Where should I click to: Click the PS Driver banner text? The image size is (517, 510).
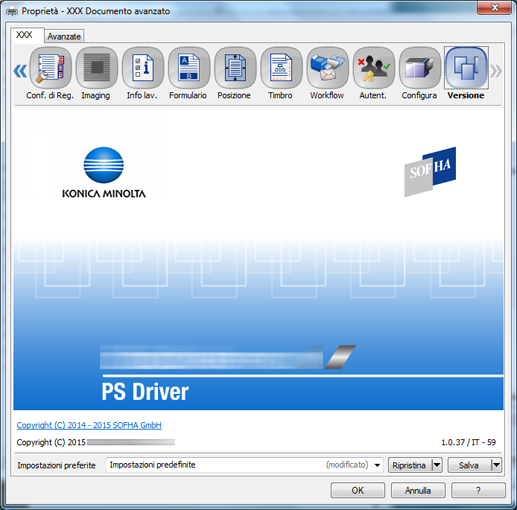click(x=145, y=392)
